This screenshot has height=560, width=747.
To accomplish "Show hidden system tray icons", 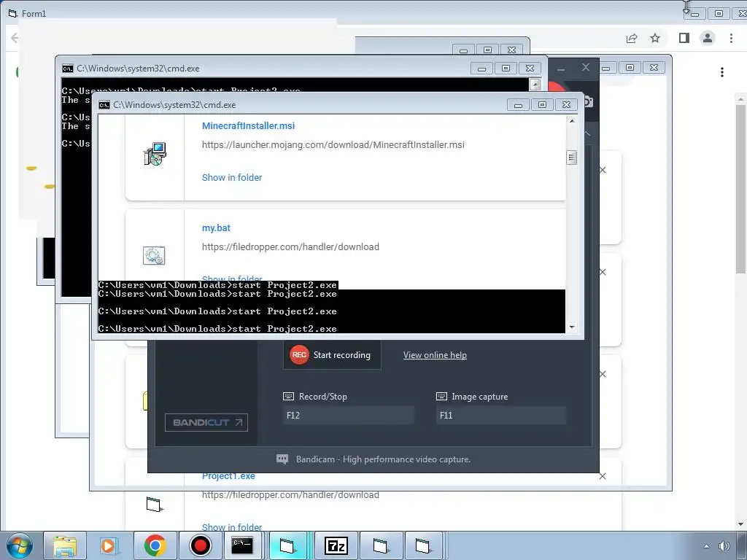I will [x=706, y=546].
